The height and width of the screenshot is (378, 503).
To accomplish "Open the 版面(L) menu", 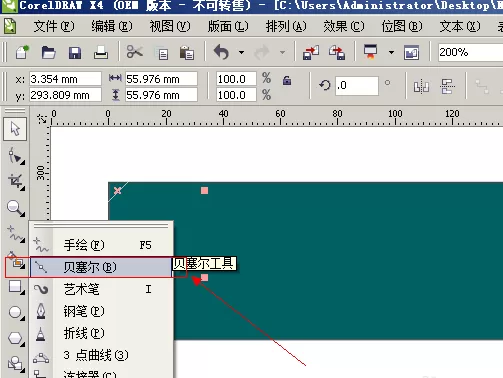I will coord(228,26).
